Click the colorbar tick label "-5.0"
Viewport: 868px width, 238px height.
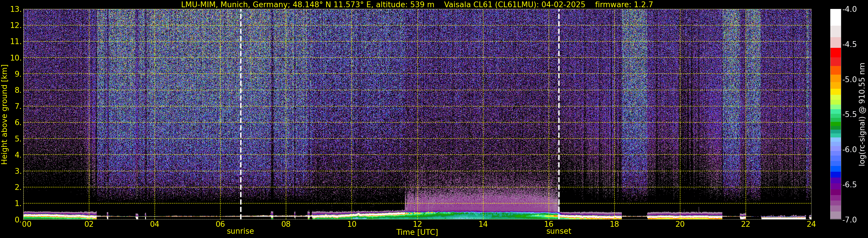[850, 80]
